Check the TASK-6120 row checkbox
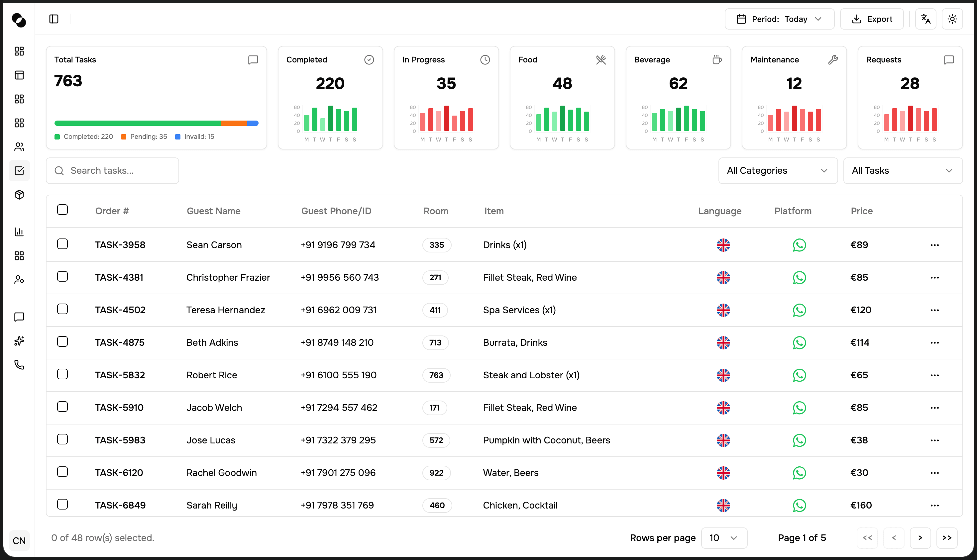Image resolution: width=977 pixels, height=560 pixels. point(62,472)
